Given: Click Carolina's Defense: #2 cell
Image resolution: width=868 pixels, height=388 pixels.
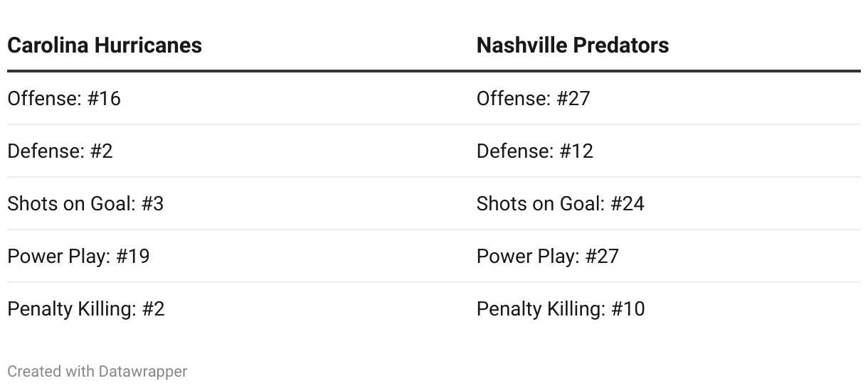Looking at the screenshot, I should pyautogui.click(x=60, y=151).
